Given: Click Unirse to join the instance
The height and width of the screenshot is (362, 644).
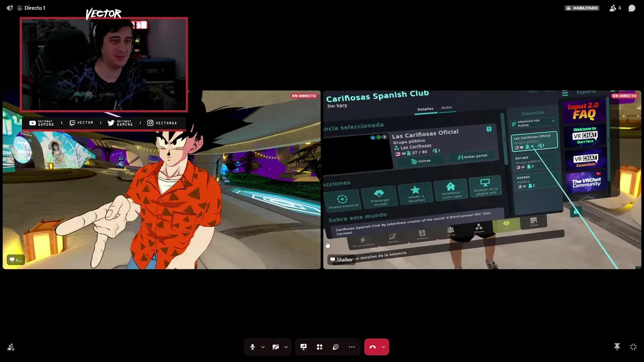Looking at the screenshot, I should 421,161.
